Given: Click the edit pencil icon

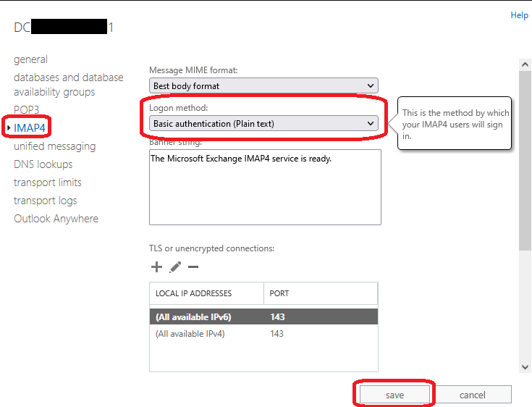Looking at the screenshot, I should click(174, 267).
